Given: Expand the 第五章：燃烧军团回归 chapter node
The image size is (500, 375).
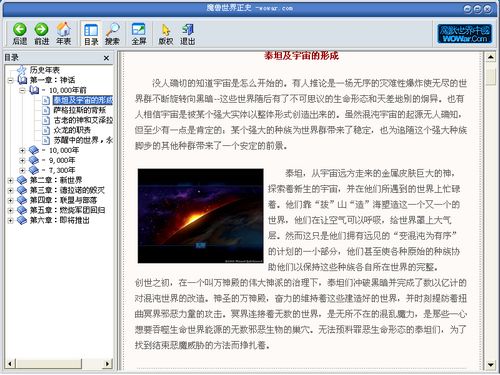Looking at the screenshot, I should 10,210.
